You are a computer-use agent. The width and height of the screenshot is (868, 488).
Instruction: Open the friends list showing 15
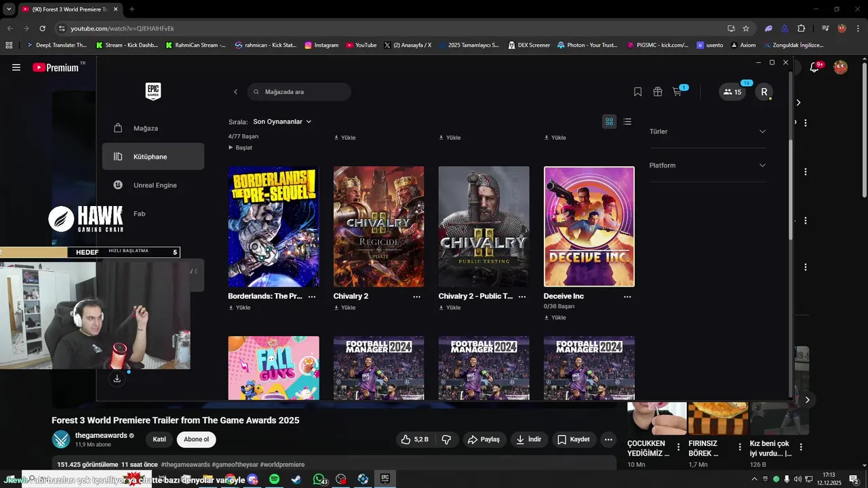point(732,92)
